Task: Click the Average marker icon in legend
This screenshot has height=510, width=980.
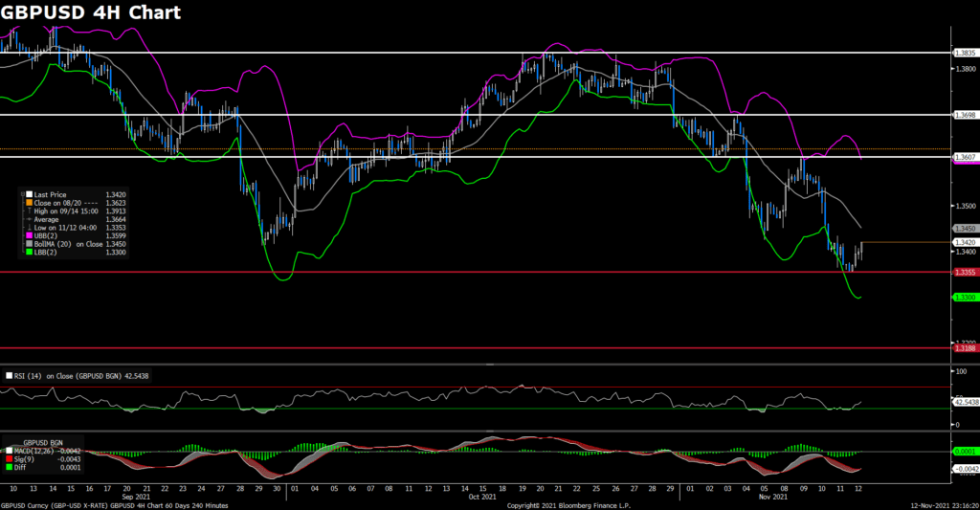Action: click(29, 219)
